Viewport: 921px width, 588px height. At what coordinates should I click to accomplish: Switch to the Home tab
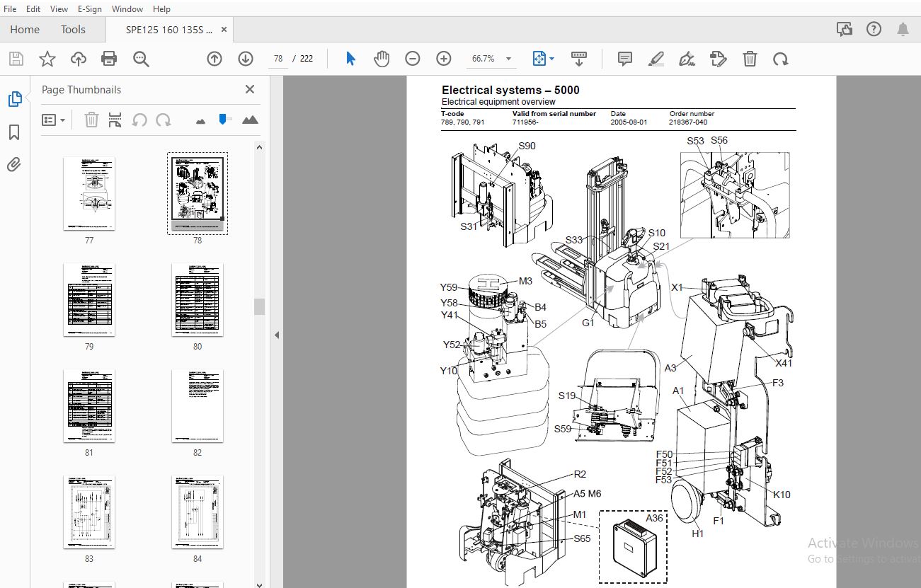coord(25,29)
